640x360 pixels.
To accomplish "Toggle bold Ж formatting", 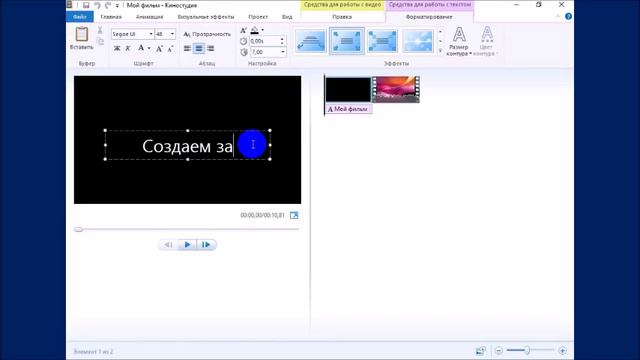I will pos(117,49).
